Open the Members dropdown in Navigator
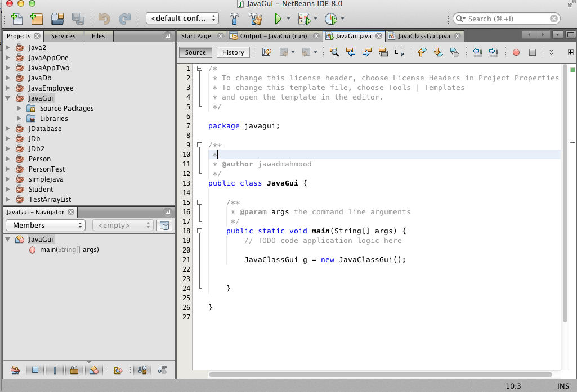The image size is (577, 392). coord(46,225)
